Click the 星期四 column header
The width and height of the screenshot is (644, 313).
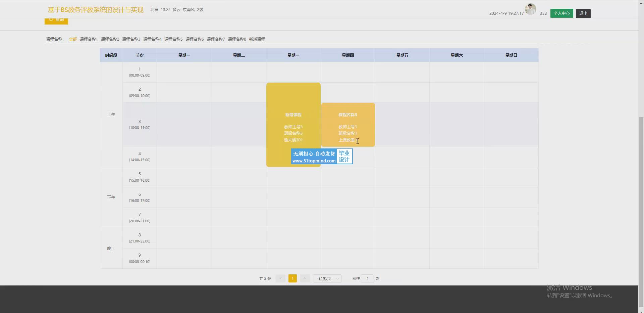(348, 55)
